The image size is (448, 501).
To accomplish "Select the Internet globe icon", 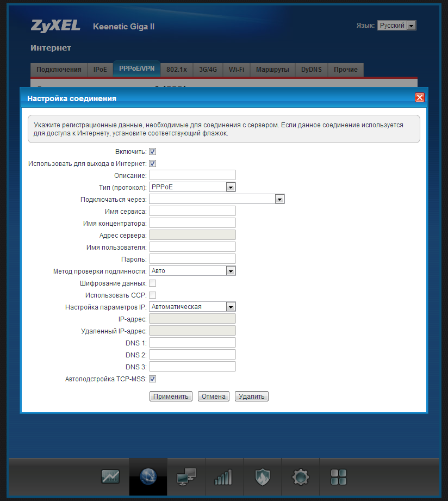I will (148, 477).
